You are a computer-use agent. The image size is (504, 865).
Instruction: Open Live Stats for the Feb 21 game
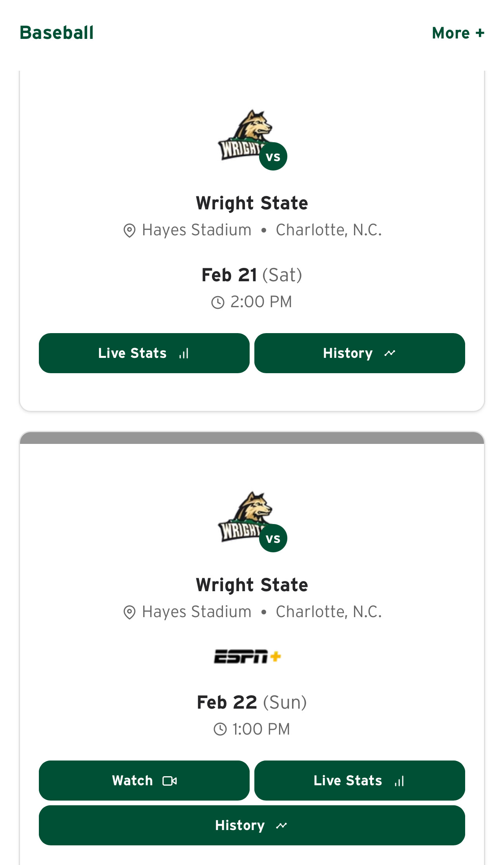[144, 353]
